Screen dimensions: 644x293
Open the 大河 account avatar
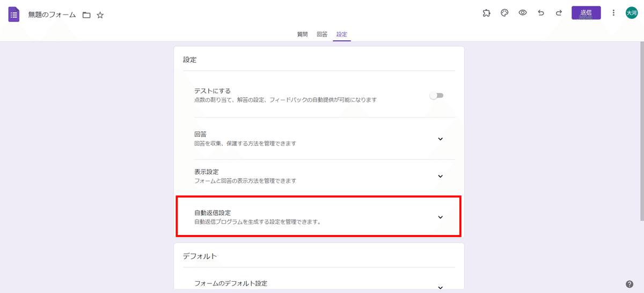[632, 13]
